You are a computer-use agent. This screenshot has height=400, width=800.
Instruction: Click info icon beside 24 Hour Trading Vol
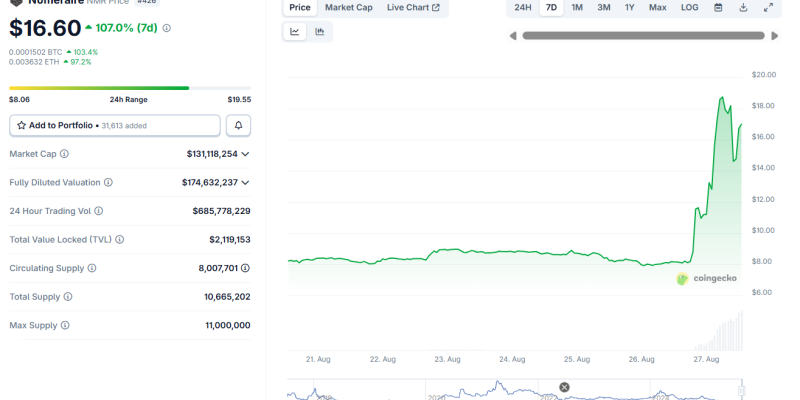(x=98, y=211)
